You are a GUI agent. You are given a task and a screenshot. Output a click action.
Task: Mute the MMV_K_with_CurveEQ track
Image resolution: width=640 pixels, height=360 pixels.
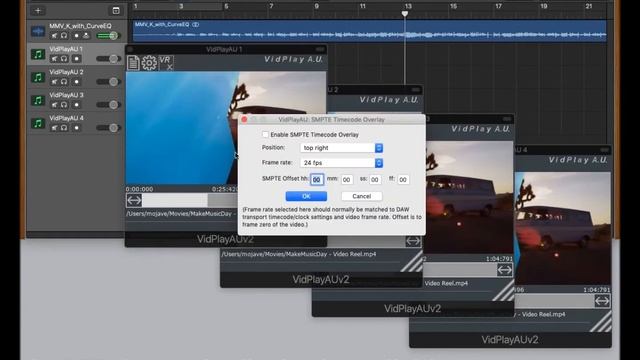click(x=54, y=36)
